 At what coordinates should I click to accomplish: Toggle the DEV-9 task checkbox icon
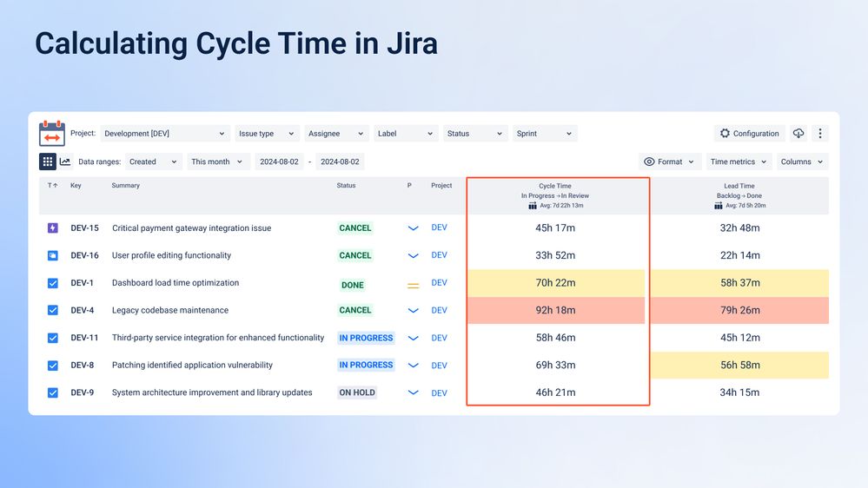(53, 392)
